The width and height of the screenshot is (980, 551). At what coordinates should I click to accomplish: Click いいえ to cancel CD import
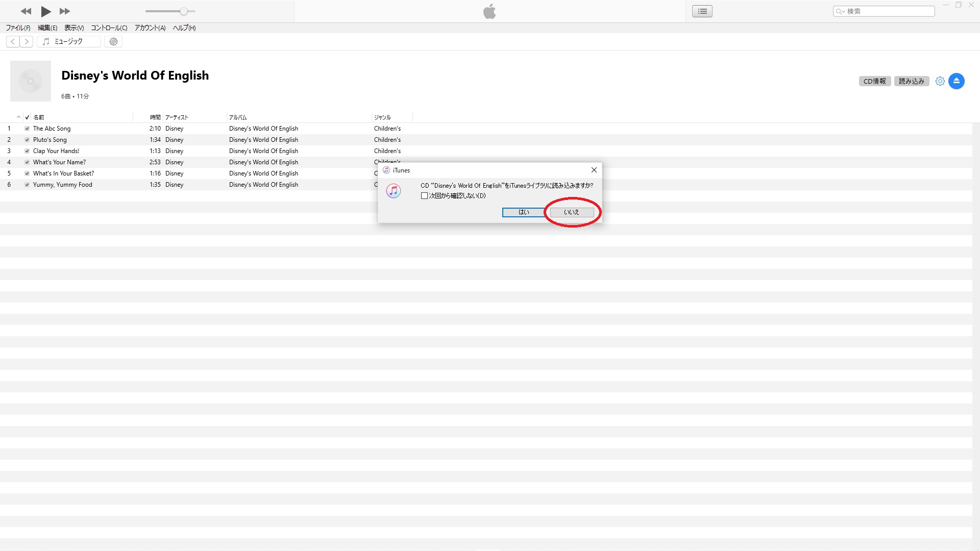(x=571, y=212)
